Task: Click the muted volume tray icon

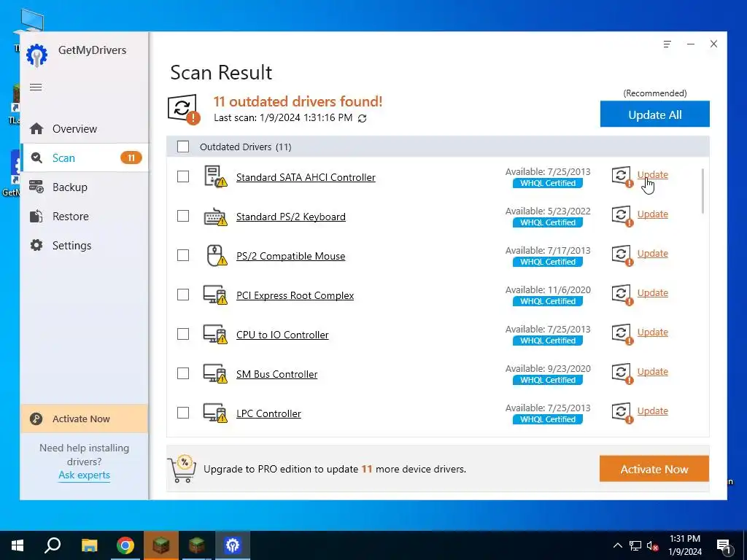Action: 652,545
